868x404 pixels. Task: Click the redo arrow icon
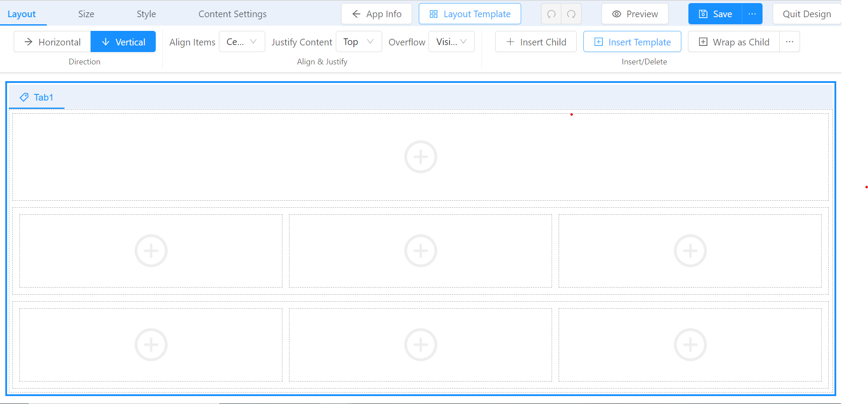click(x=571, y=14)
